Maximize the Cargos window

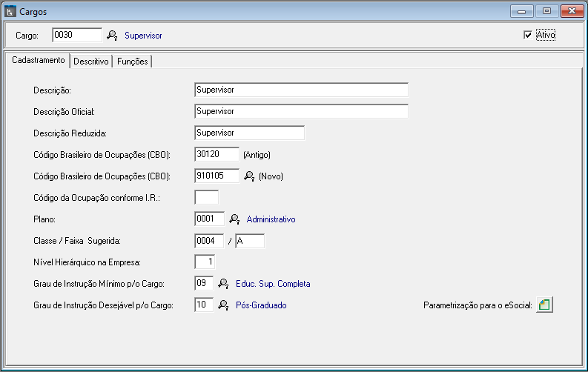pos(546,11)
